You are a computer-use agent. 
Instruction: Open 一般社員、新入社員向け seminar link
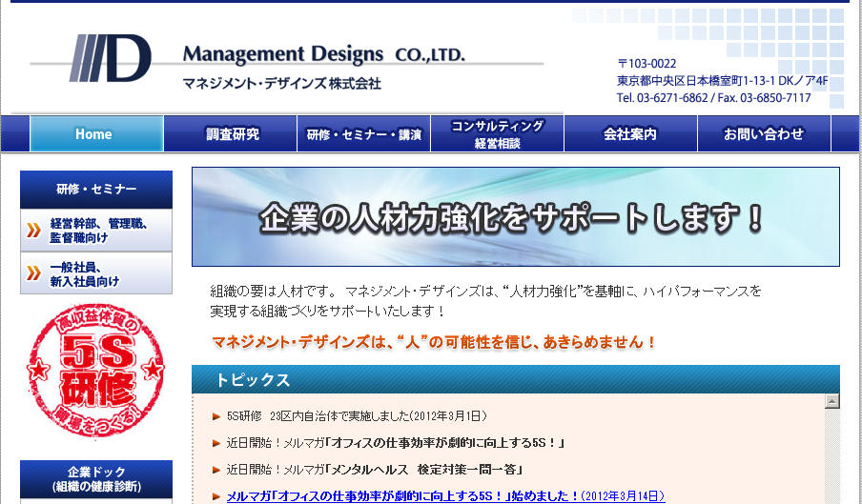tap(96, 273)
